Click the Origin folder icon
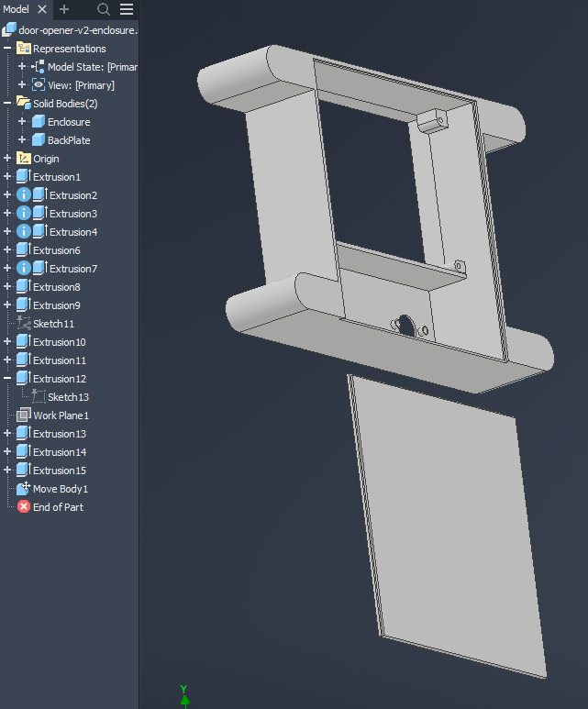The image size is (588, 709). (24, 159)
